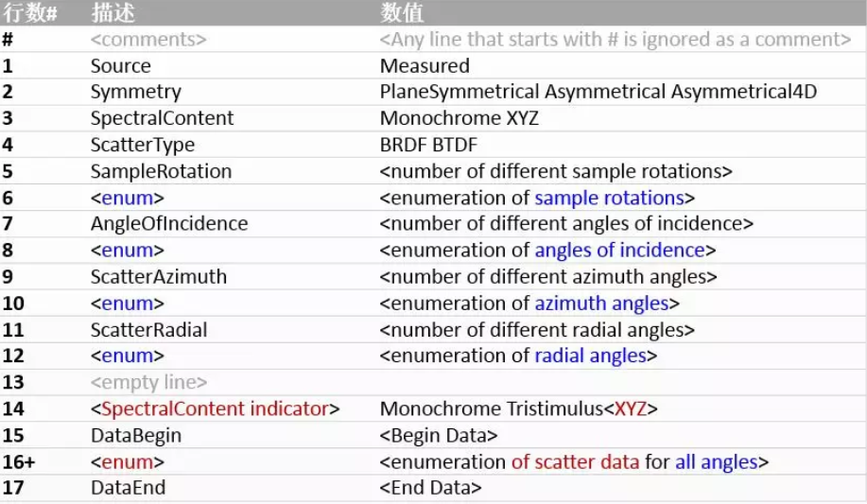Click the "DataBegin" description cell
867x504 pixels.
click(x=135, y=435)
